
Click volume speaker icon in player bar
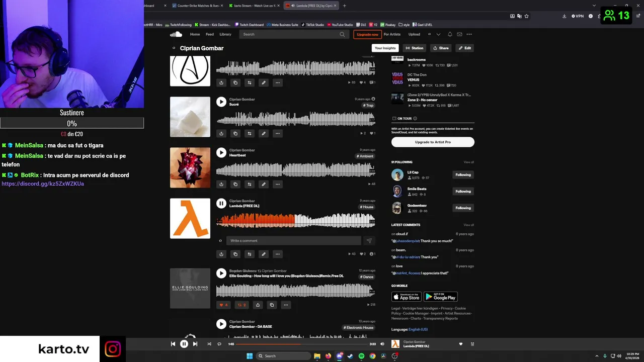(382, 344)
